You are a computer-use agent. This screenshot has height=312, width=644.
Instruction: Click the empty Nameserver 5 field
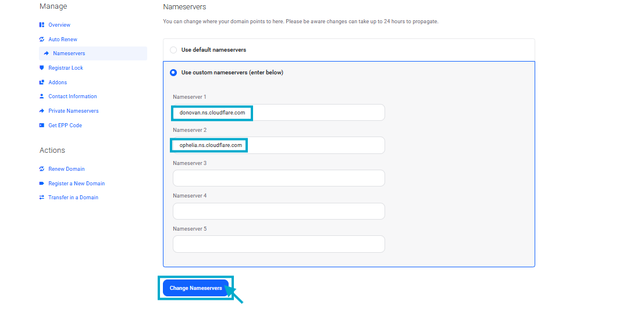(279, 244)
